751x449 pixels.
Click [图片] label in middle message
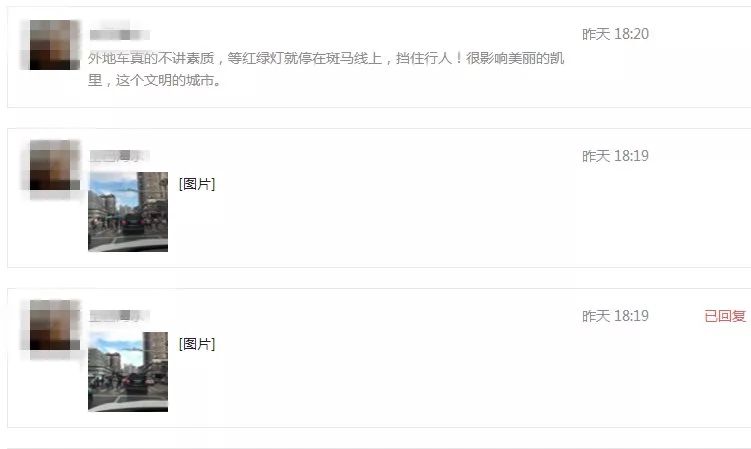(x=197, y=184)
